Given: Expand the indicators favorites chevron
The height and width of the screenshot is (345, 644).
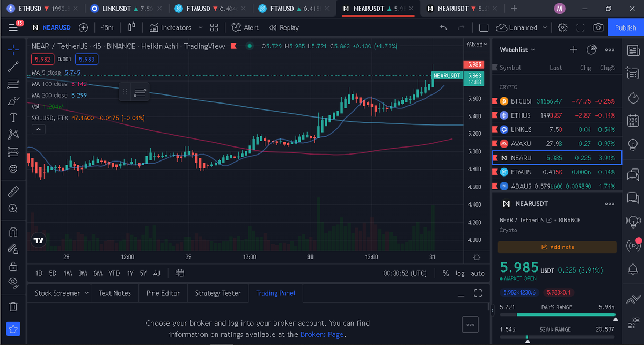Looking at the screenshot, I should pos(200,27).
